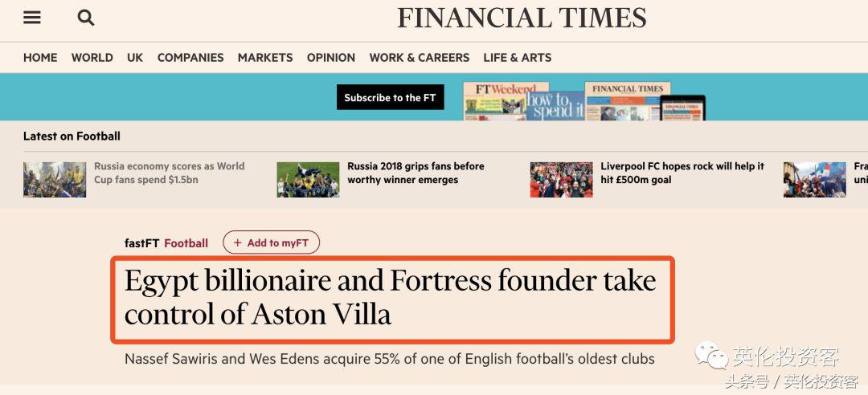The height and width of the screenshot is (395, 868).
Task: Open the Football topic link
Action: 186,243
